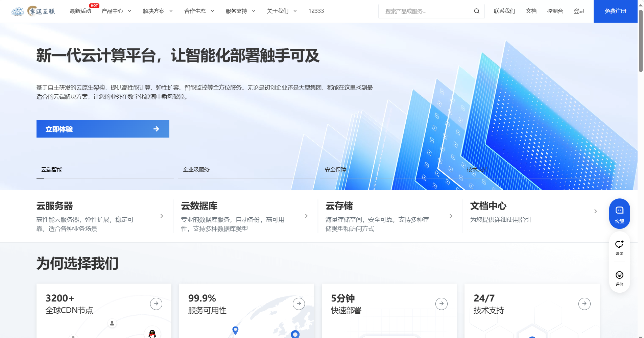Click the 立即体验 button
The width and height of the screenshot is (644, 338).
[x=103, y=129]
